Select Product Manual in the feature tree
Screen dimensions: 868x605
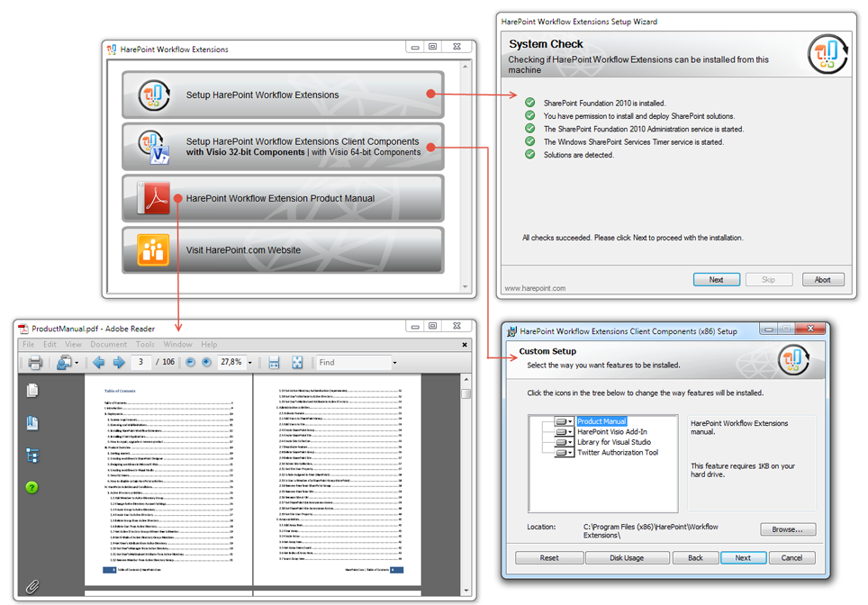tap(601, 421)
